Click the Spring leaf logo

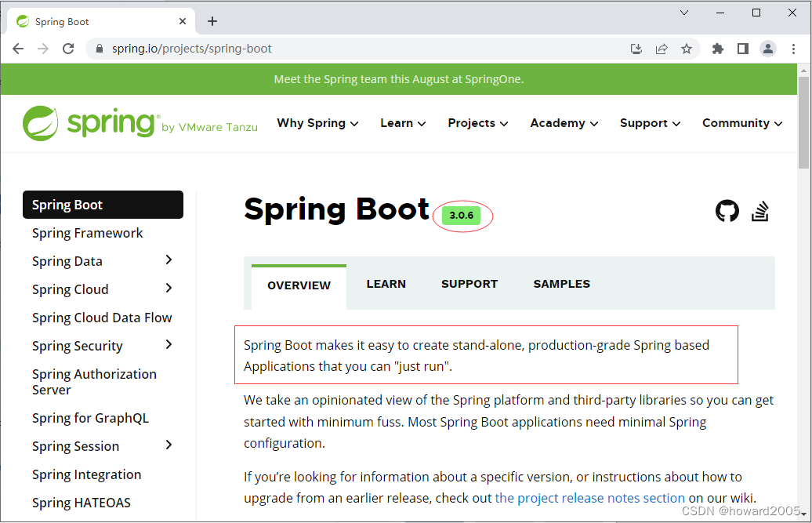41,123
